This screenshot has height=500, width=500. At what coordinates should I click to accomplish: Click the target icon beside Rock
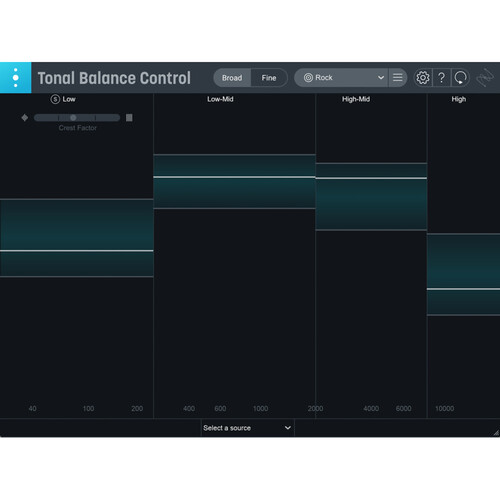(308, 78)
